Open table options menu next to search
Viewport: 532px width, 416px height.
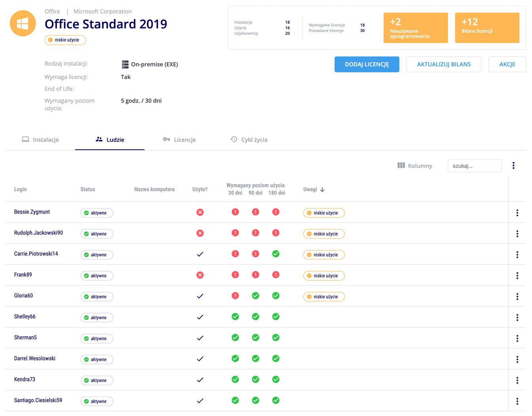click(x=513, y=165)
